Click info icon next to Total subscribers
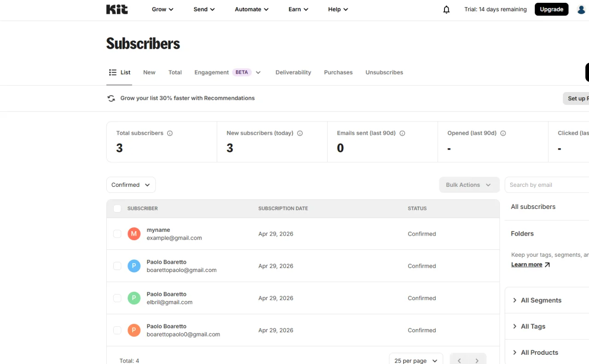 [x=170, y=133]
